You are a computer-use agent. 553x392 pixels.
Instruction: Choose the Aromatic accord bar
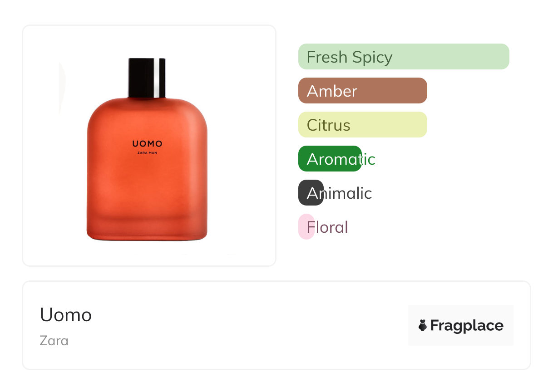(330, 159)
